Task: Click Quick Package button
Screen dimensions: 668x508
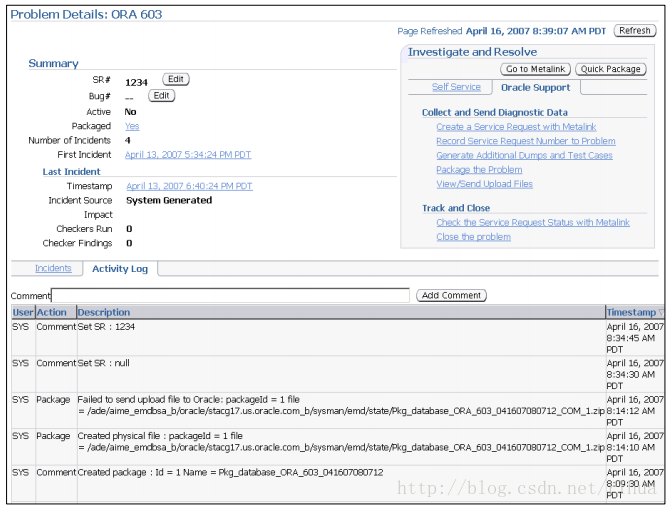Action: 610,69
